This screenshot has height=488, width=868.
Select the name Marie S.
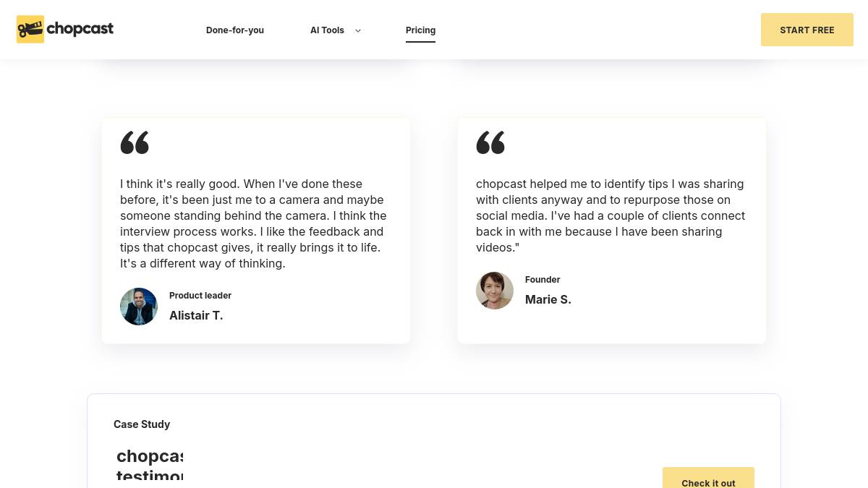548,299
